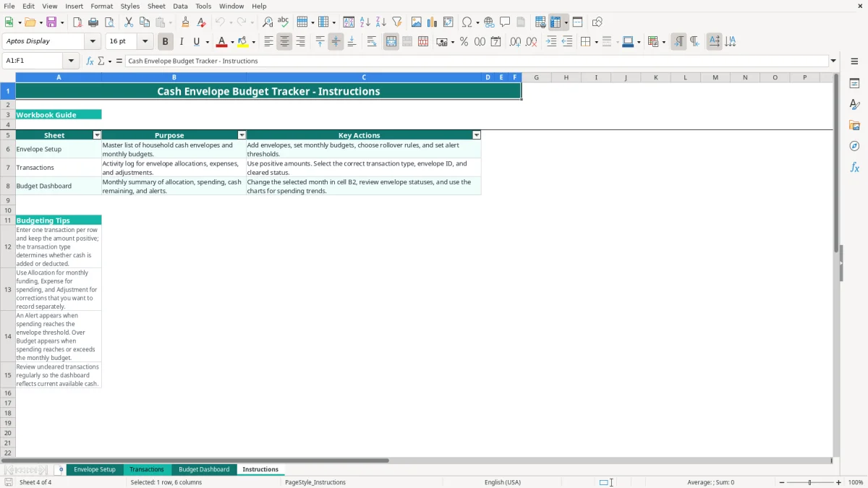This screenshot has width=868, height=488.
Task: Increase cell indent
Action: click(551, 42)
